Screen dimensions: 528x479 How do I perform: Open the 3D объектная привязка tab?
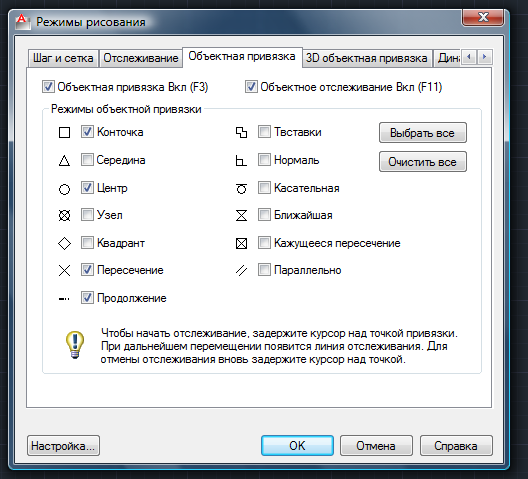[x=367, y=58]
